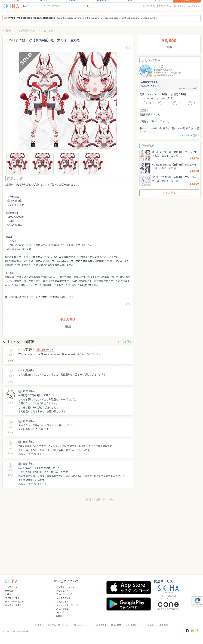Open the すべて category dropdown
Viewport: 203px width, 644px height.
(32, 6)
